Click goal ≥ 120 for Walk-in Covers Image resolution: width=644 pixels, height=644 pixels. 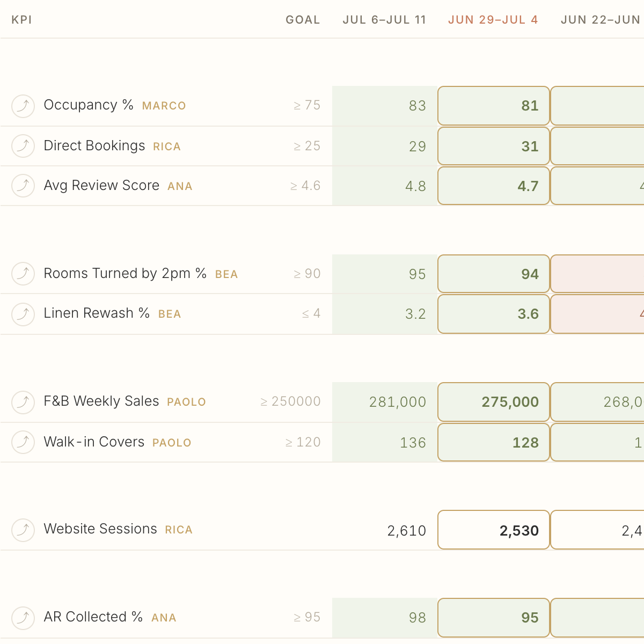click(x=303, y=442)
